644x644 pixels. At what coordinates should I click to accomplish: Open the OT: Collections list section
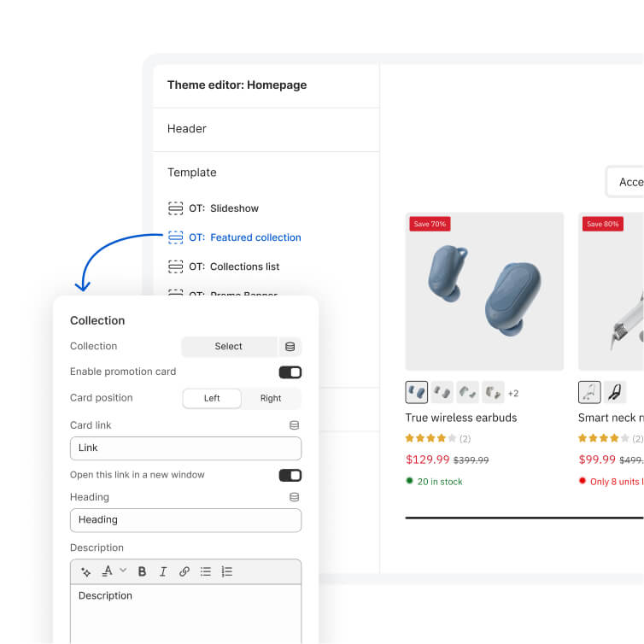point(244,266)
